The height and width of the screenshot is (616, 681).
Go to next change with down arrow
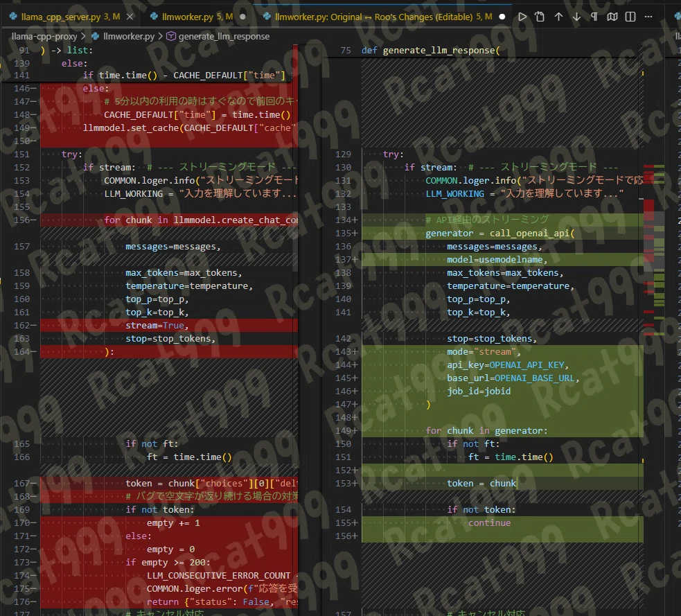(576, 17)
